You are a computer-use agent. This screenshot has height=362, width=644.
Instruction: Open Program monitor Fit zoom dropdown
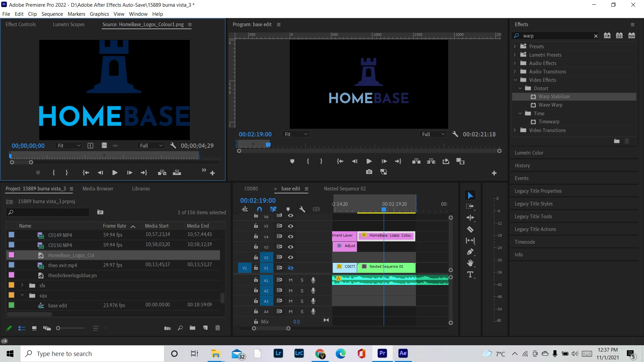(296, 134)
